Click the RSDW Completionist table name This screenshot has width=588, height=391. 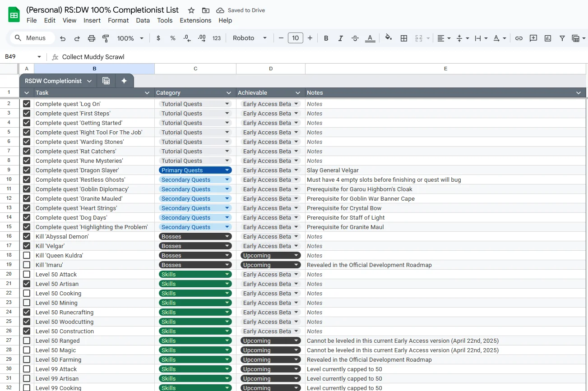coord(53,81)
